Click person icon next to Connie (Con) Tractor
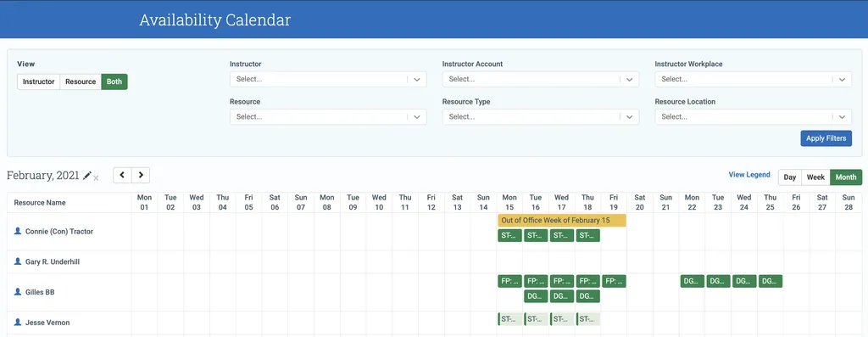 (x=18, y=231)
